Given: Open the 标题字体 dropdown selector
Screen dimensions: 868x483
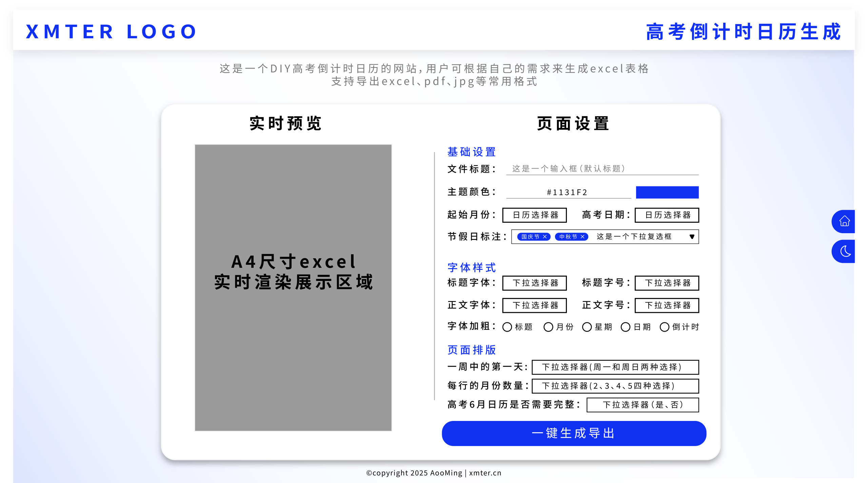Looking at the screenshot, I should [x=534, y=283].
